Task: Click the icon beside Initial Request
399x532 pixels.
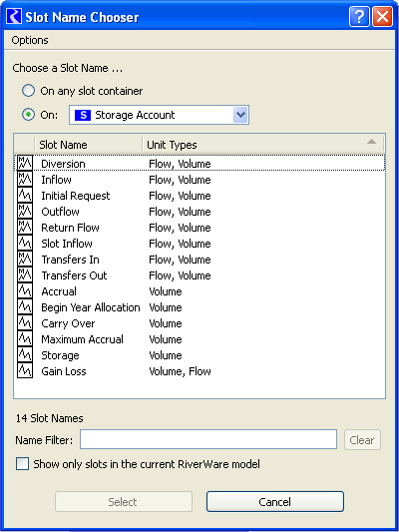Action: point(25,195)
